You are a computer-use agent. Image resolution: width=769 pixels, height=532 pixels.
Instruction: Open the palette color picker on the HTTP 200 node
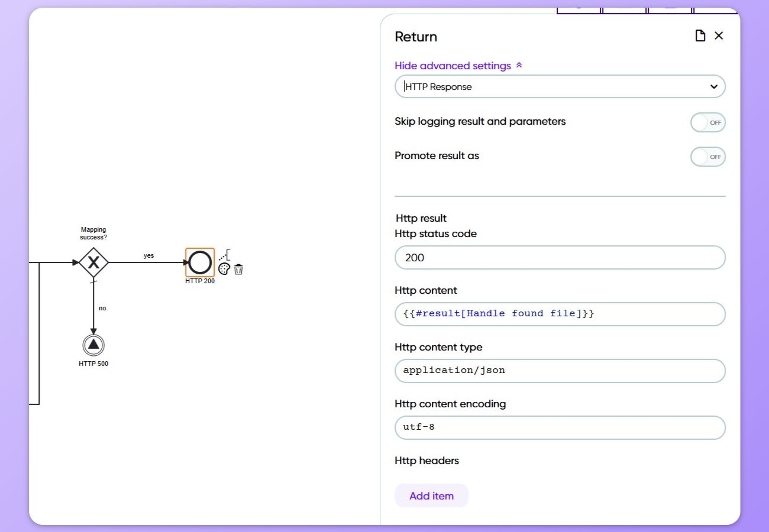pos(224,269)
